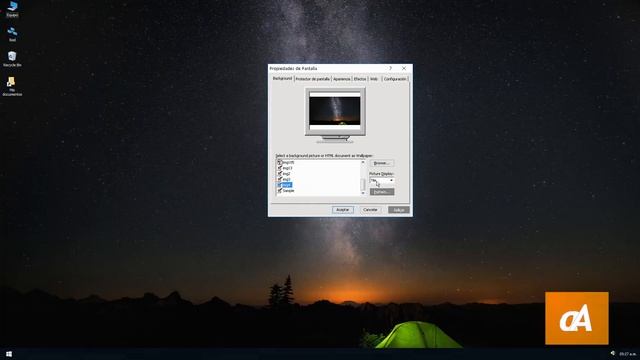Viewport: 640px width, 360px height.
Task: Open the Windows Start button
Action: coord(9,354)
